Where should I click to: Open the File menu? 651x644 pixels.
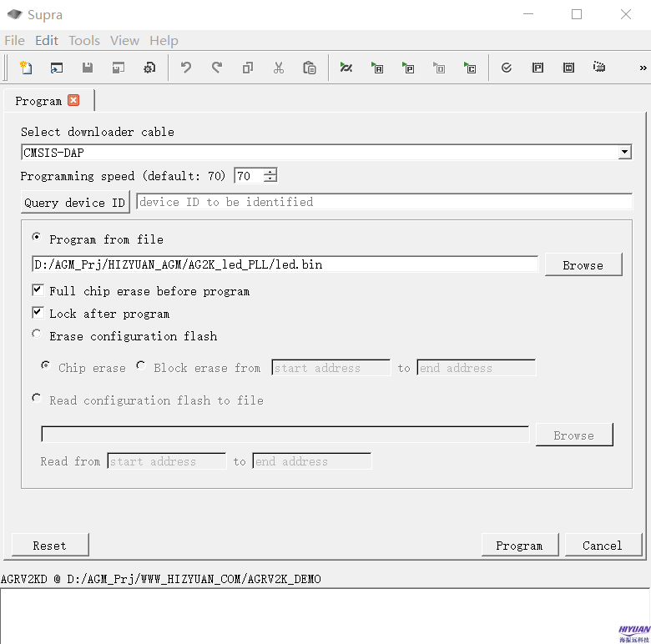click(x=14, y=40)
